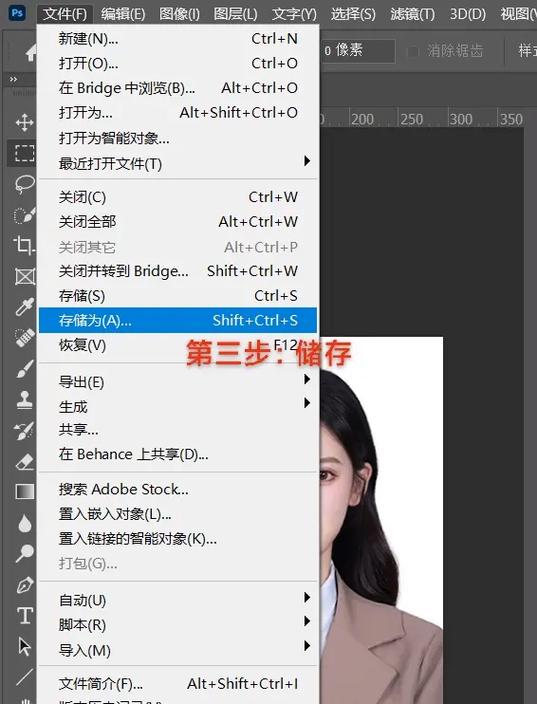The image size is (537, 704).
Task: Expand 自动(U) submenu
Action: pos(178,600)
